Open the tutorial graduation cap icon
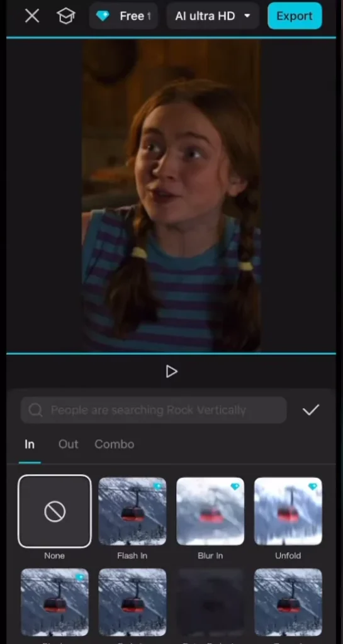 tap(65, 16)
